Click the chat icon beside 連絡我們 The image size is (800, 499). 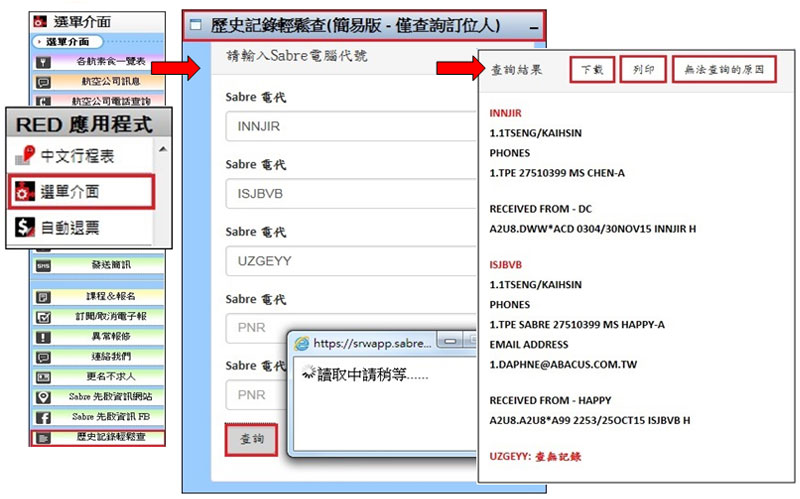click(x=43, y=357)
